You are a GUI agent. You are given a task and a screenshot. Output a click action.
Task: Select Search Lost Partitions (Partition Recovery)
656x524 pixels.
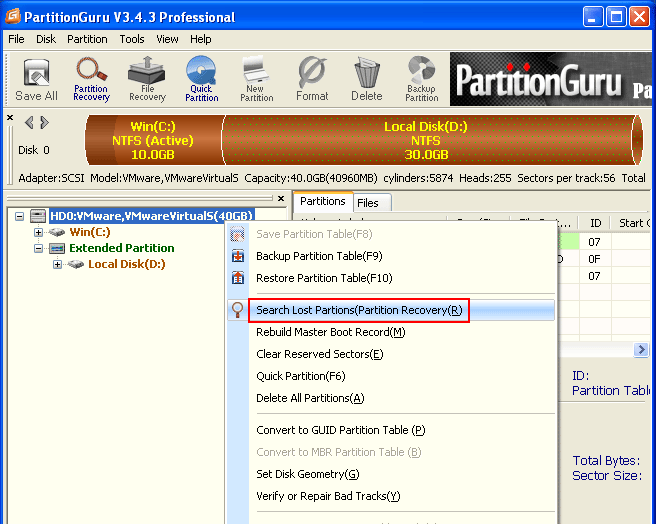click(391, 310)
